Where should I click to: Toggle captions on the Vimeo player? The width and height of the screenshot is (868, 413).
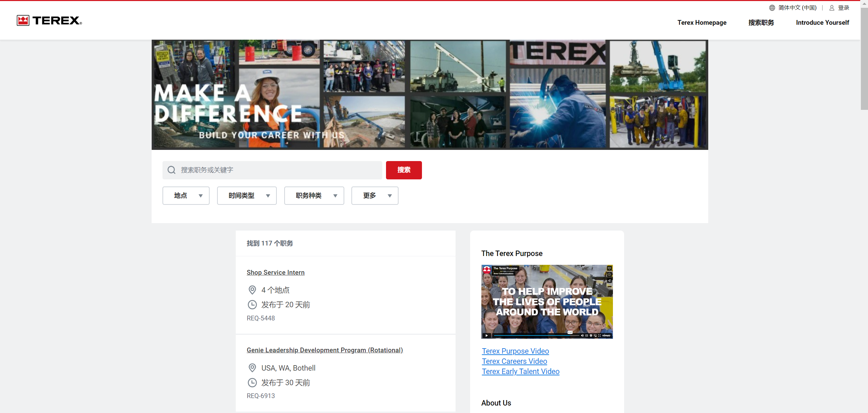587,335
